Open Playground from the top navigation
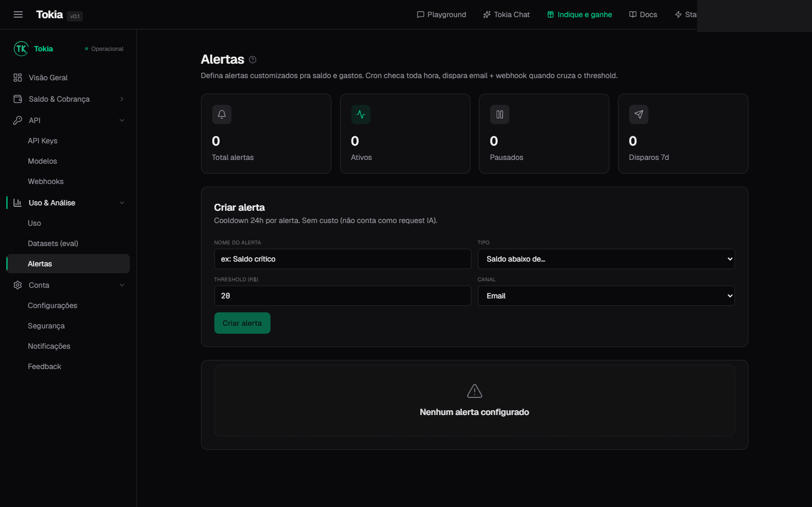Viewport: 812px width, 507px height. [442, 14]
